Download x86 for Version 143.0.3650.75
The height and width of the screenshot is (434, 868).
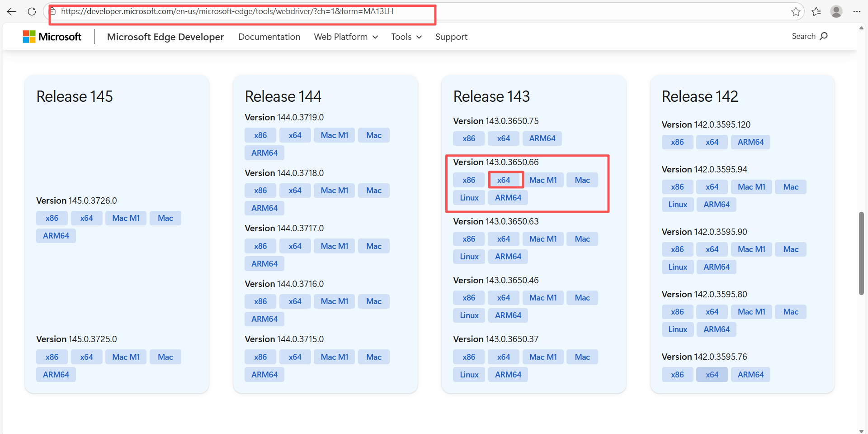click(x=469, y=138)
